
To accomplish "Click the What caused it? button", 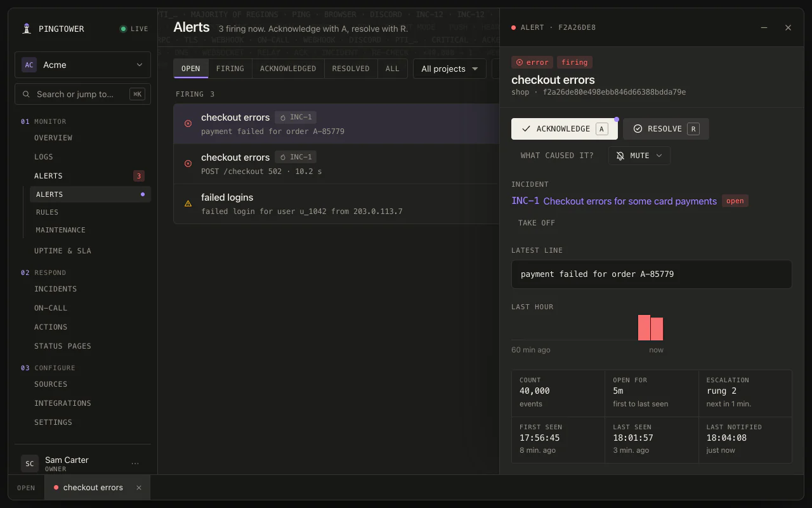I will click(x=557, y=156).
